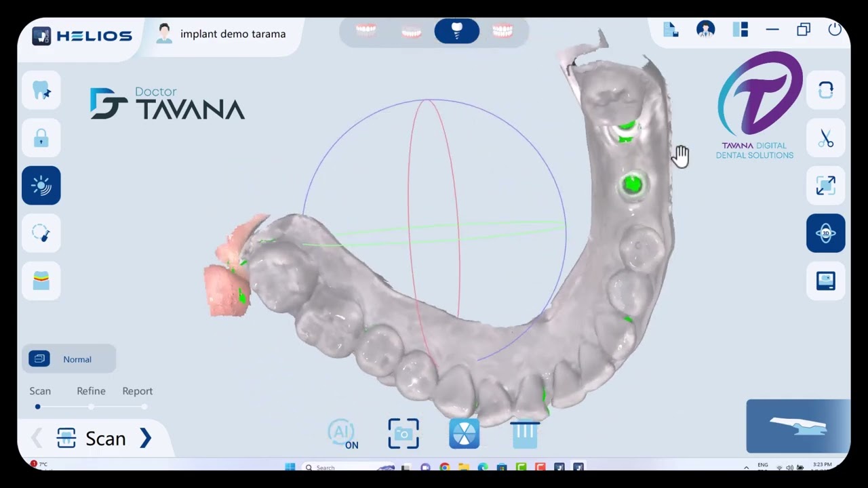Click the Scan icon beside the label

66,439
